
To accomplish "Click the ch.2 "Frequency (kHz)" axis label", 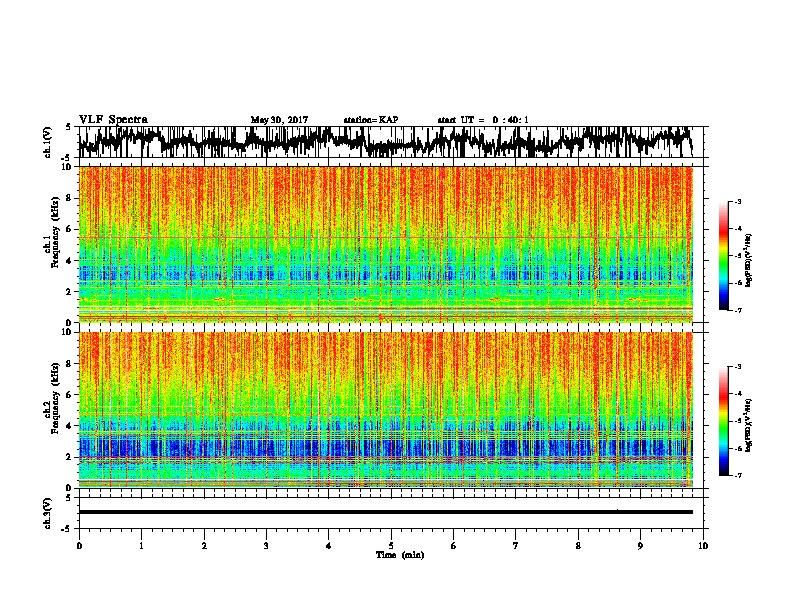I will 55,398.
